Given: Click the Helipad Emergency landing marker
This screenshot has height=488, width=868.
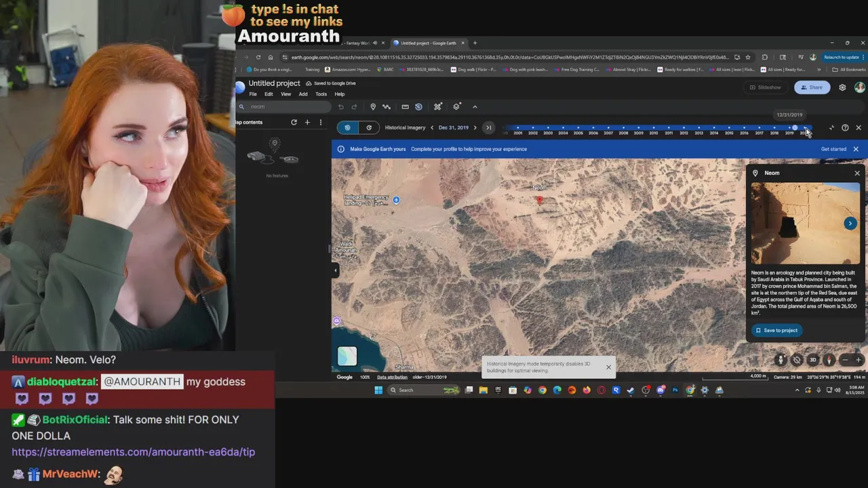Looking at the screenshot, I should [x=396, y=200].
